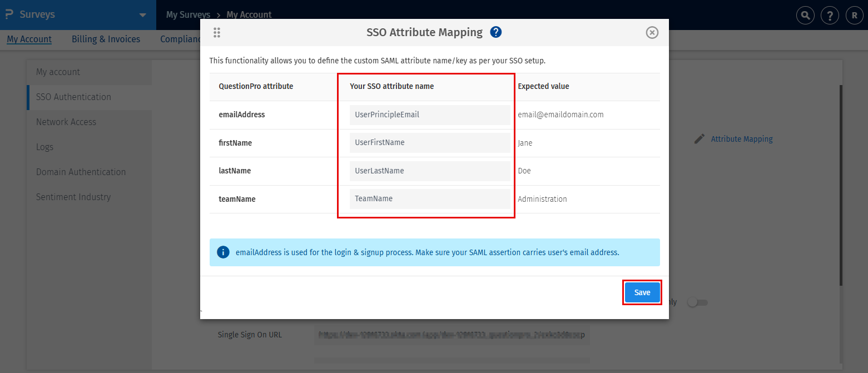Click the dialog drag handle dots
Screen dimensions: 868x373
(217, 33)
